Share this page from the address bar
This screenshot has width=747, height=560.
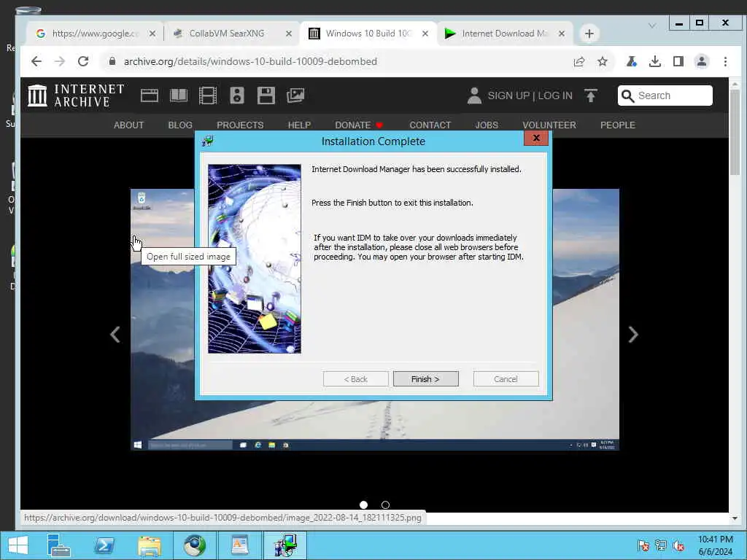point(579,61)
